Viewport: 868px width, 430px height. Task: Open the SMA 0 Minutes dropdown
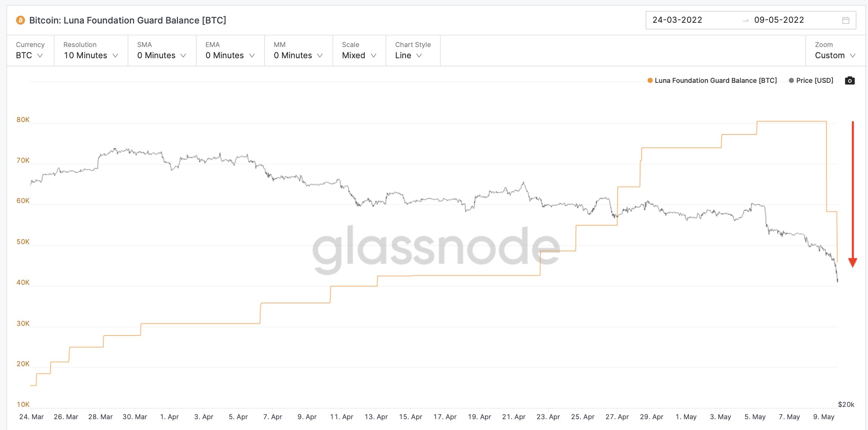tap(161, 55)
